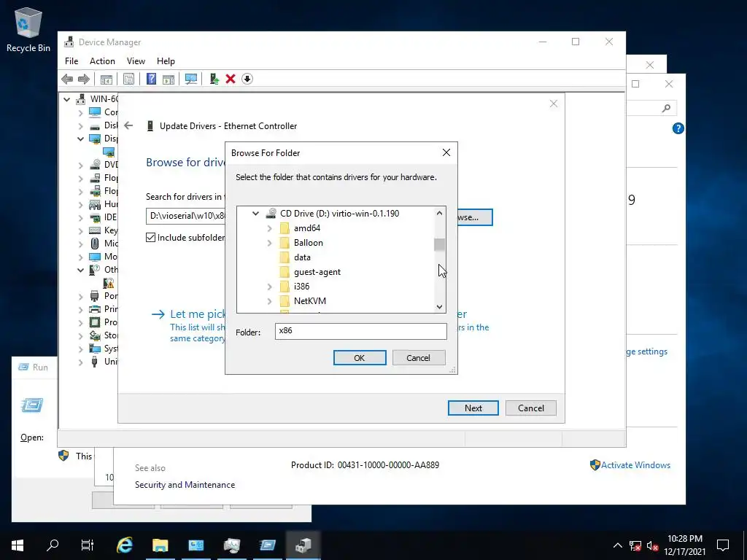Image resolution: width=747 pixels, height=560 pixels.
Task: Click the blue help icon in System window
Action: click(678, 128)
